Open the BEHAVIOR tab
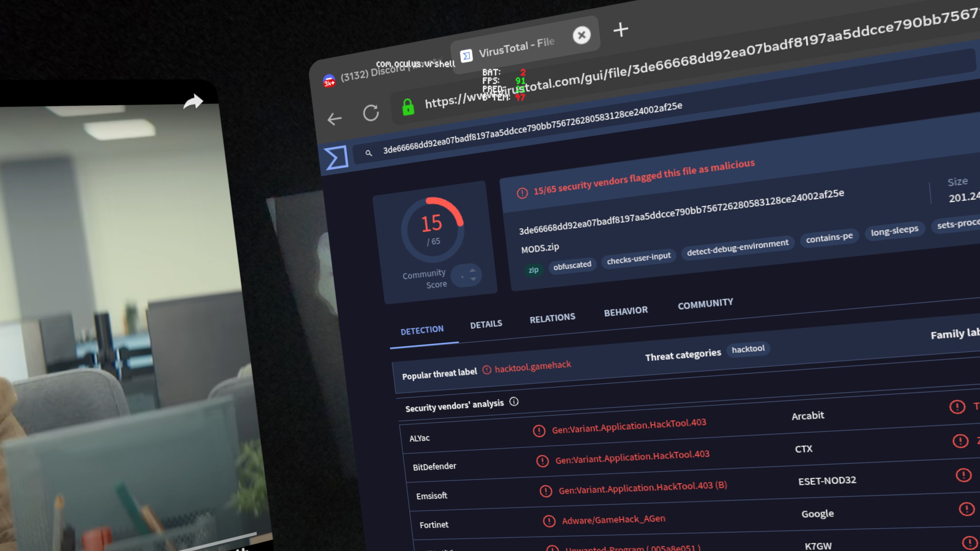Screen dimensions: 980x551 click(x=625, y=311)
